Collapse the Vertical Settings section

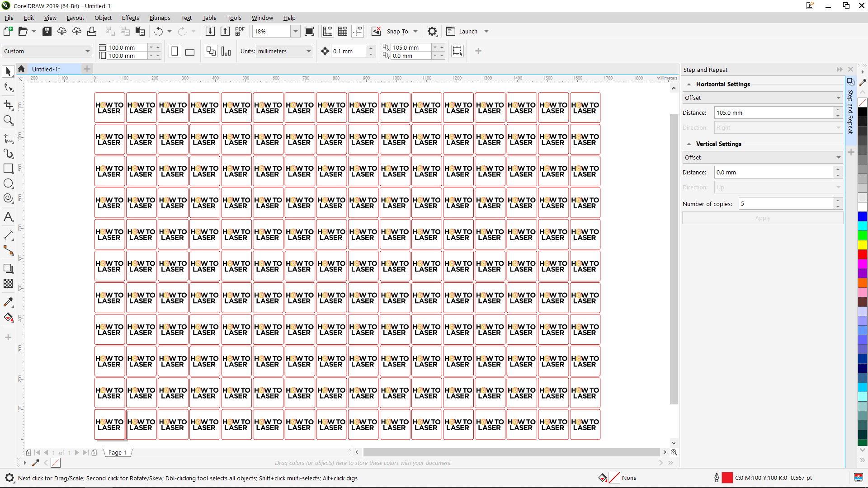[x=689, y=144]
